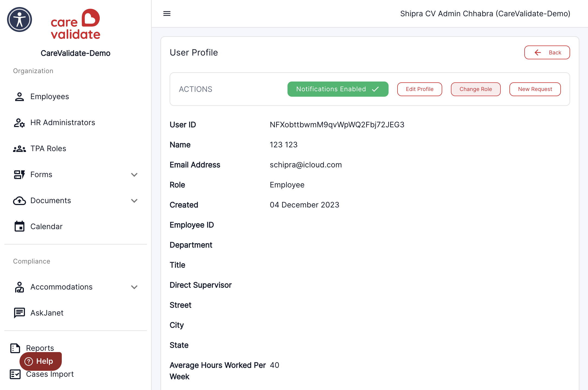The width and height of the screenshot is (588, 390).
Task: Click the Calendar icon in sidebar
Action: click(19, 226)
